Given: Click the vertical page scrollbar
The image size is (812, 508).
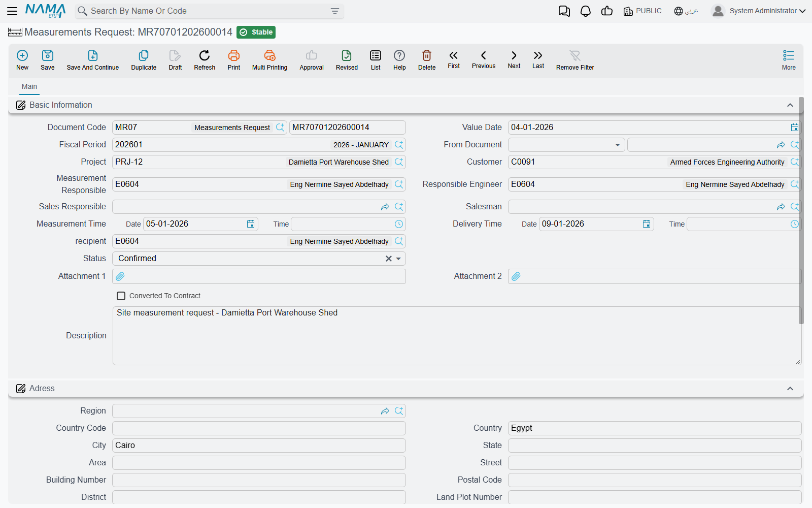Looking at the screenshot, I should pyautogui.click(x=801, y=210).
